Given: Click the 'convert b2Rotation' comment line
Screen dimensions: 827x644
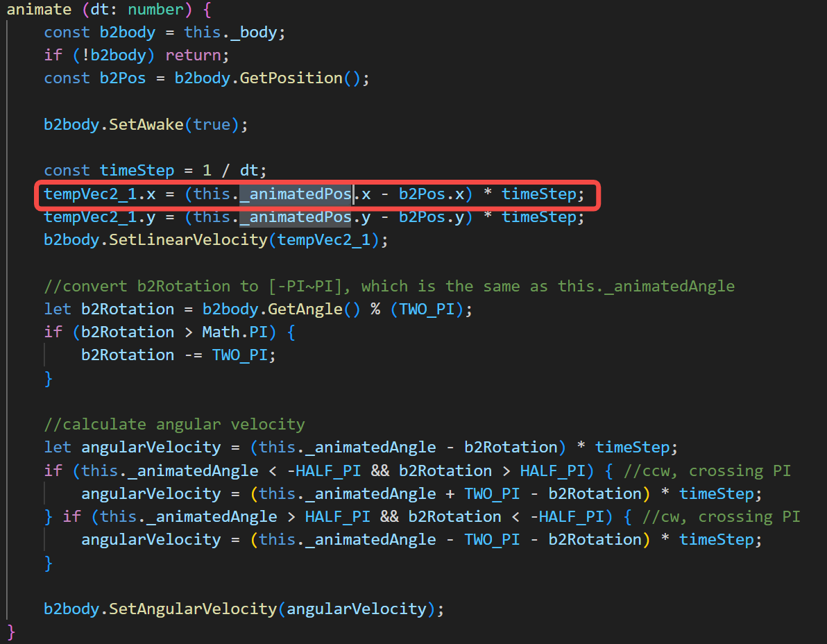Looking at the screenshot, I should tap(389, 286).
